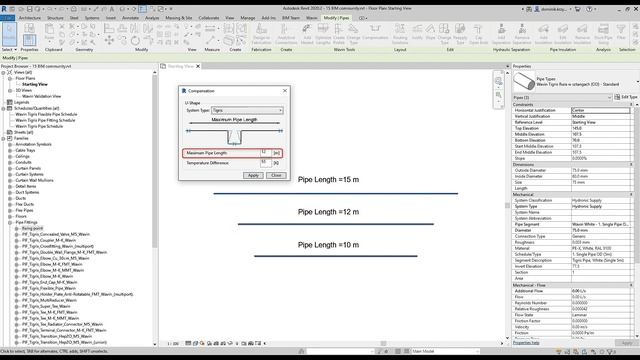Open the Manage ribbon tab

(x=247, y=18)
